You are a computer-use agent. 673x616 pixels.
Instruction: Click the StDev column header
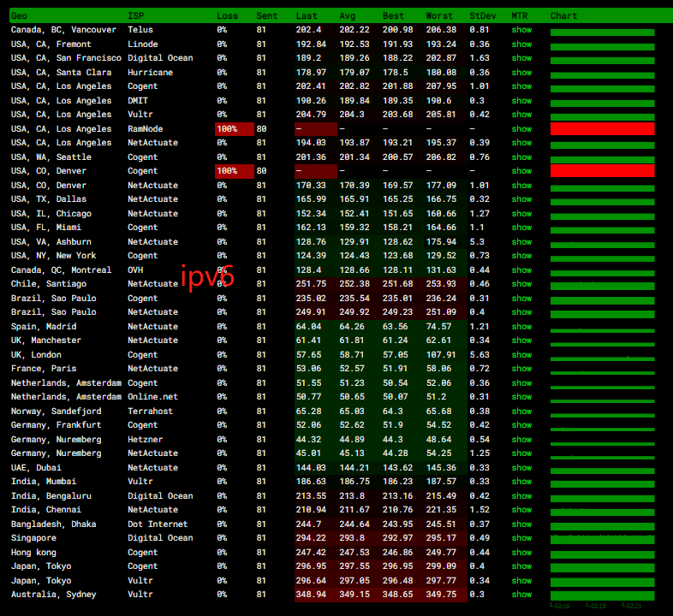(x=482, y=16)
